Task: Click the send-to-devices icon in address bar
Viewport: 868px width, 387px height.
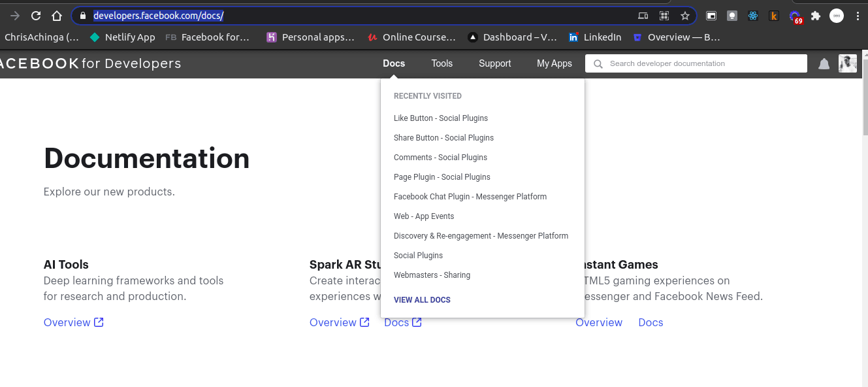Action: pyautogui.click(x=643, y=16)
